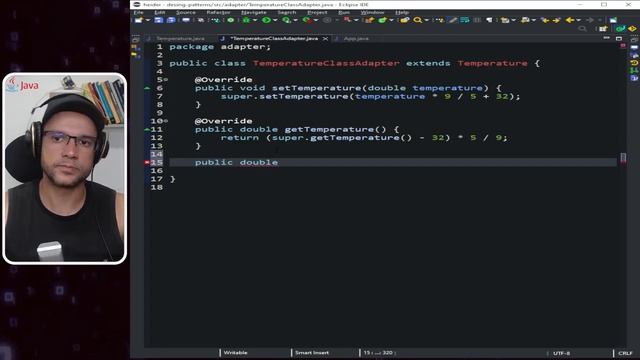
Task: Toggle the green eye toolbar icon
Action: pos(231,20)
